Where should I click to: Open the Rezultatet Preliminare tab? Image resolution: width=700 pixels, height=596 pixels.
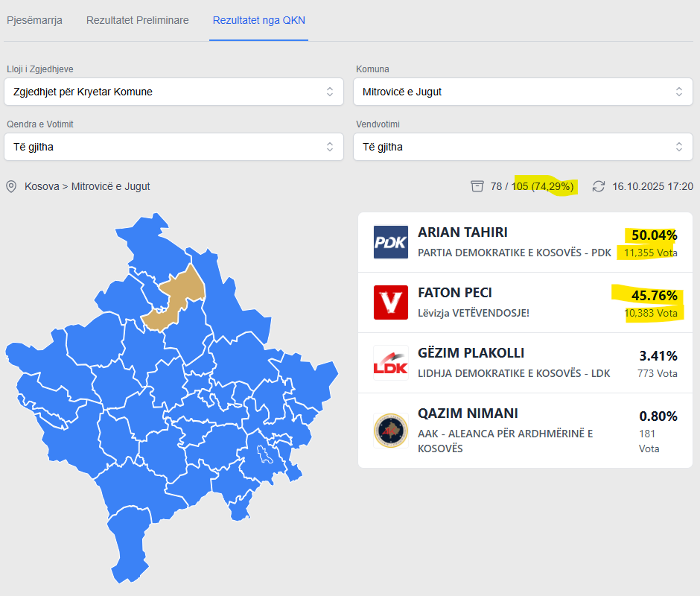point(137,20)
